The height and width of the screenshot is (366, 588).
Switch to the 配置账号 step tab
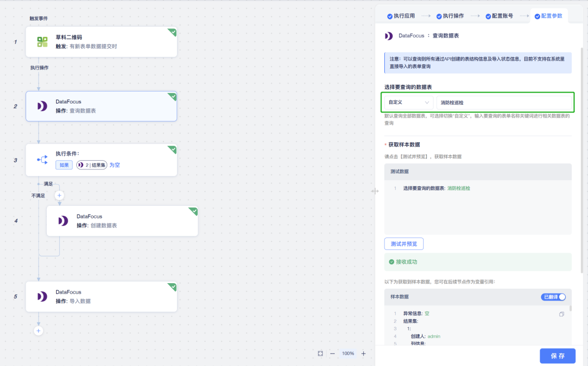point(499,16)
